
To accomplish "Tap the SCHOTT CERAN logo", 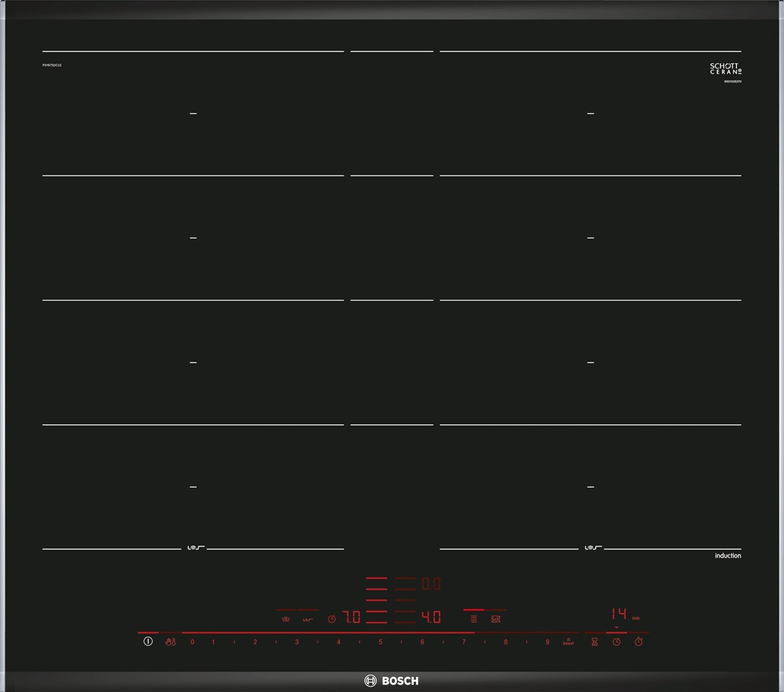I will pos(726,69).
